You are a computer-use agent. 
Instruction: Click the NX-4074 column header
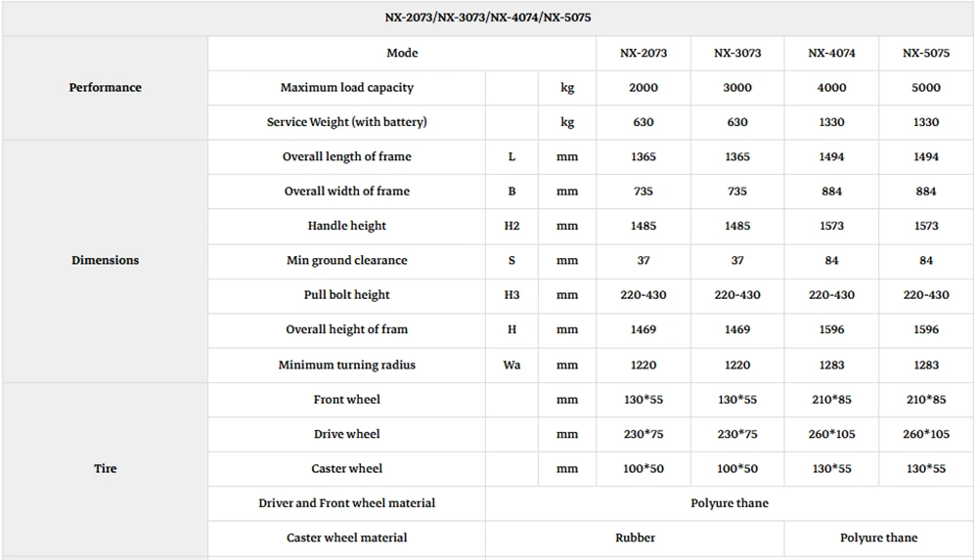point(831,53)
